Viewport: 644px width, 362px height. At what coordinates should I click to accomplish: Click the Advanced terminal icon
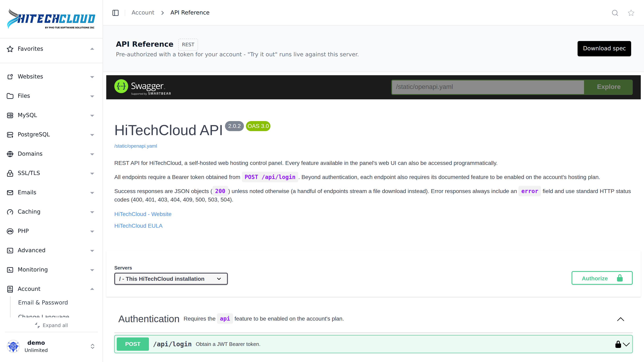(10, 250)
